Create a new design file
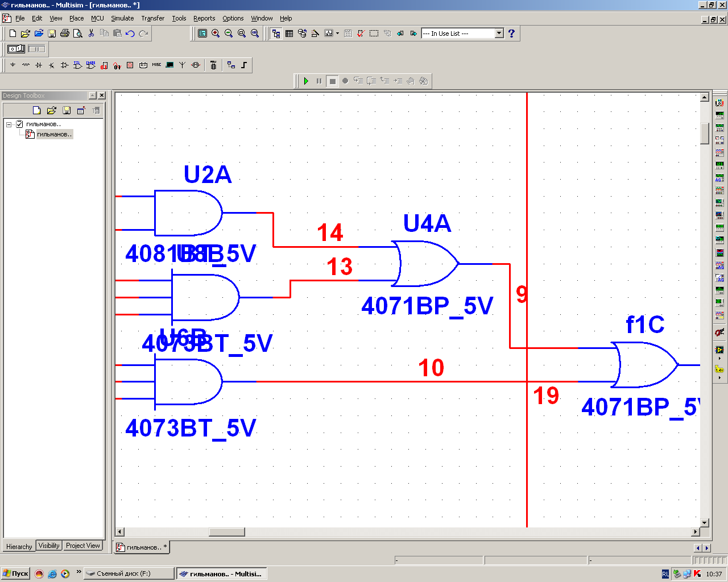Image resolution: width=728 pixels, height=582 pixels. (x=13, y=34)
